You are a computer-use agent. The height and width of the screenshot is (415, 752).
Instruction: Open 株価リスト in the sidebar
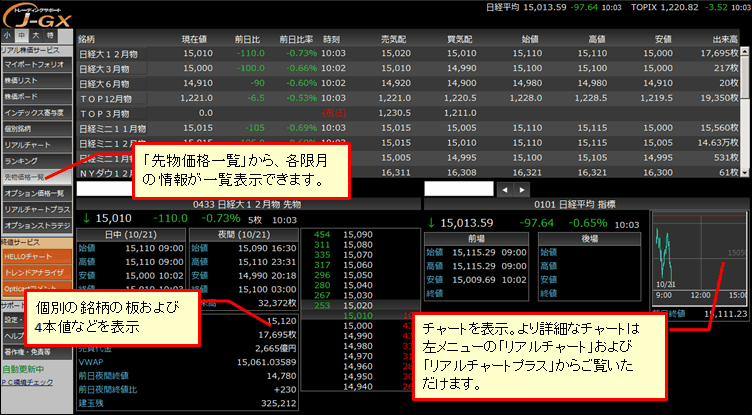click(x=36, y=81)
